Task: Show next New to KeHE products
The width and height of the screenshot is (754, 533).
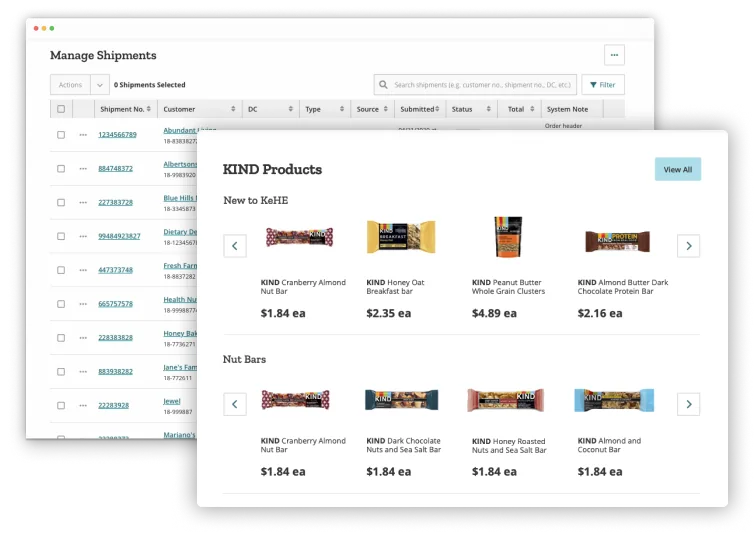Action: pyautogui.click(x=689, y=246)
